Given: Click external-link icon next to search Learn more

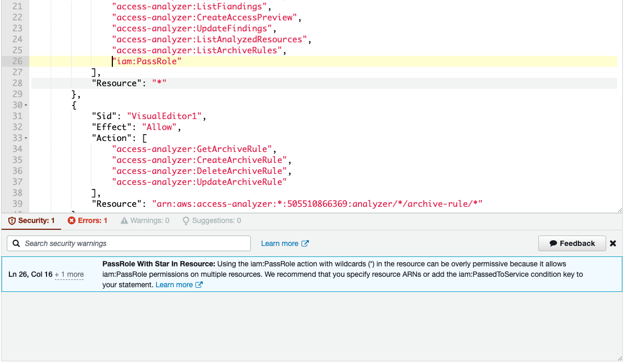Looking at the screenshot, I should click(x=306, y=243).
